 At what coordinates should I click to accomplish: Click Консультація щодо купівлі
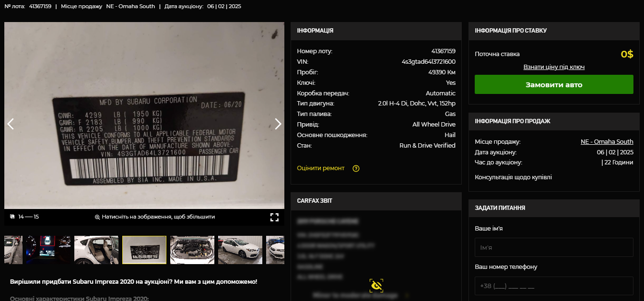tap(513, 177)
